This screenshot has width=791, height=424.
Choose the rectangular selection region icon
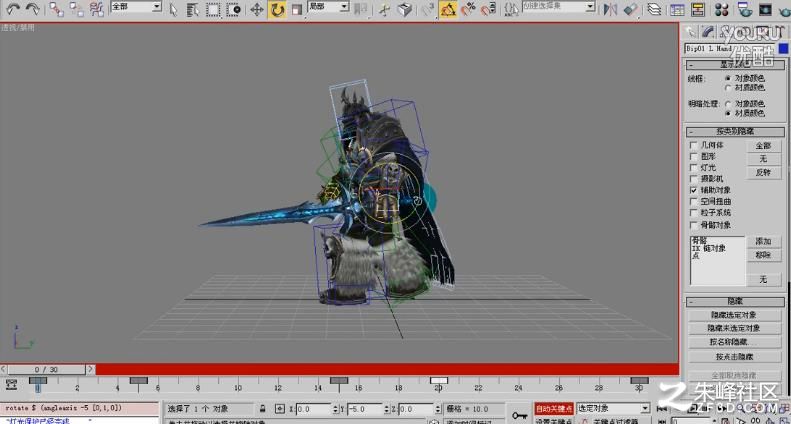[213, 9]
